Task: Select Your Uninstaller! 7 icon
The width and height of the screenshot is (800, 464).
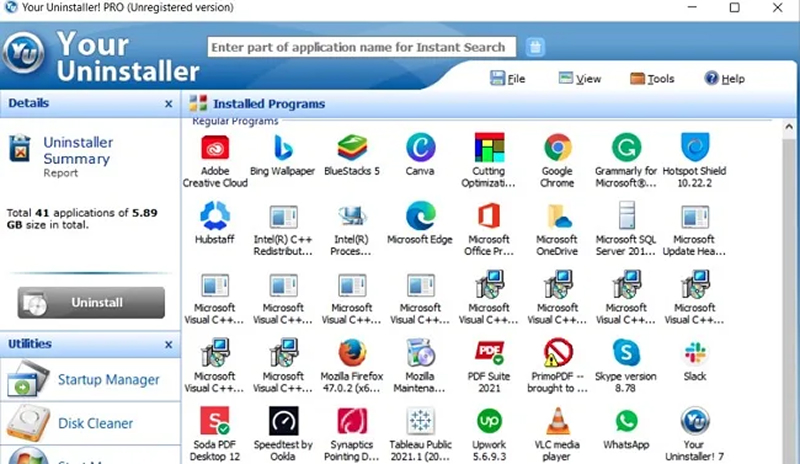Action: [x=695, y=421]
